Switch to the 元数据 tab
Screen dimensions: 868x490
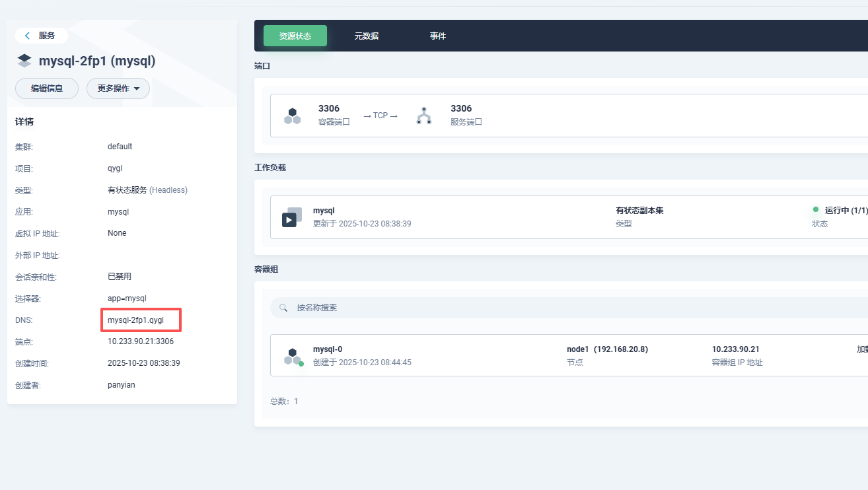(x=366, y=36)
